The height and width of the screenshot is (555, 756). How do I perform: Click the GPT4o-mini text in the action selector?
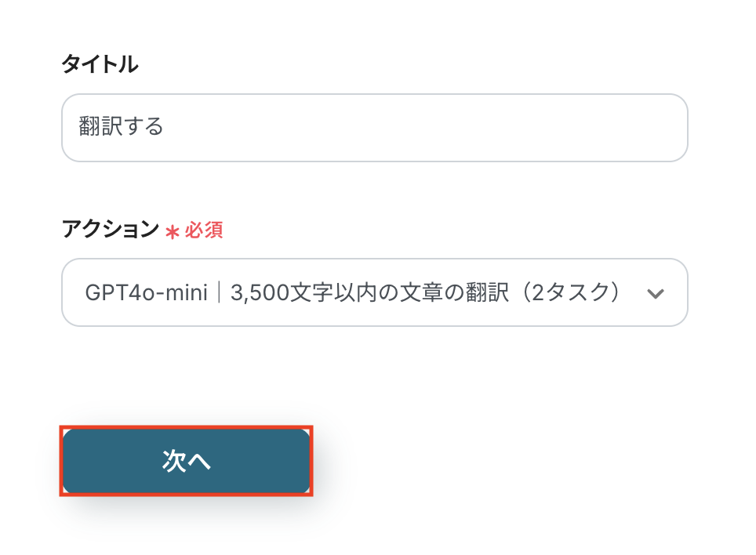(x=145, y=292)
